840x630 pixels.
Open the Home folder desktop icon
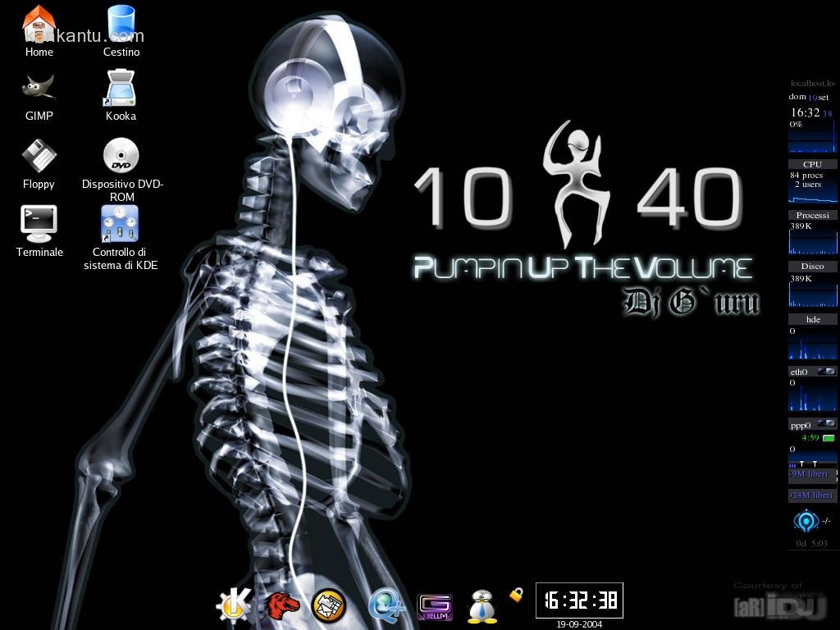tap(39, 23)
